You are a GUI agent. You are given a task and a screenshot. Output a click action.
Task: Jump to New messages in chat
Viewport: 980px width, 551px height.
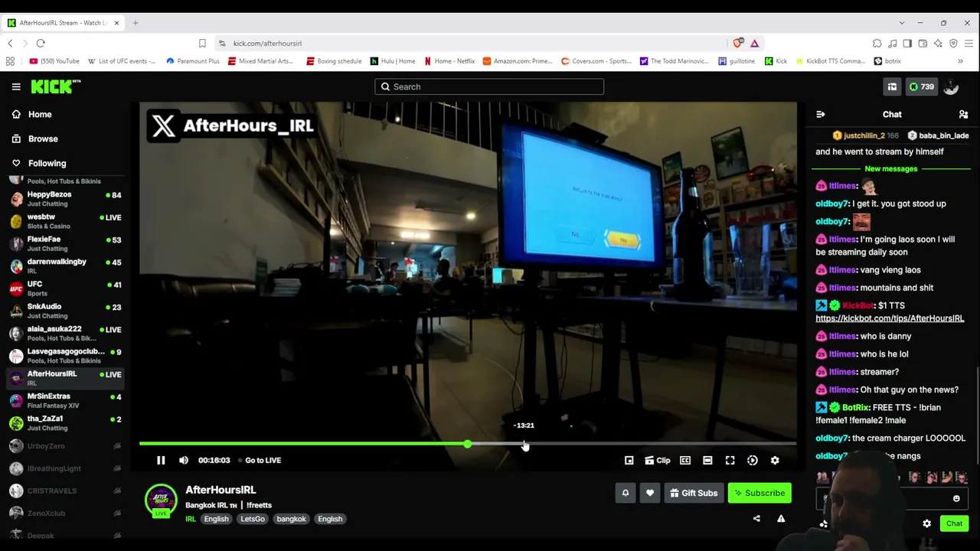(890, 168)
